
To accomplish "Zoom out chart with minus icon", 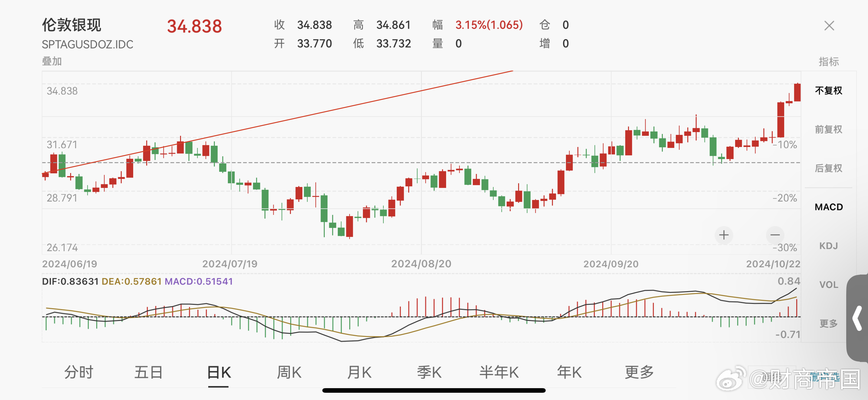I will click(775, 235).
